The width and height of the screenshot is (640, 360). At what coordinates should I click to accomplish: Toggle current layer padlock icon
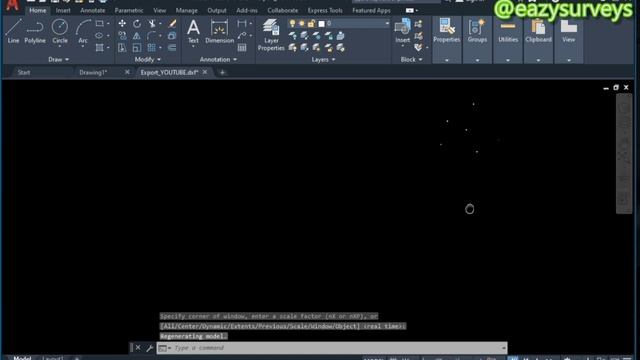tap(311, 24)
